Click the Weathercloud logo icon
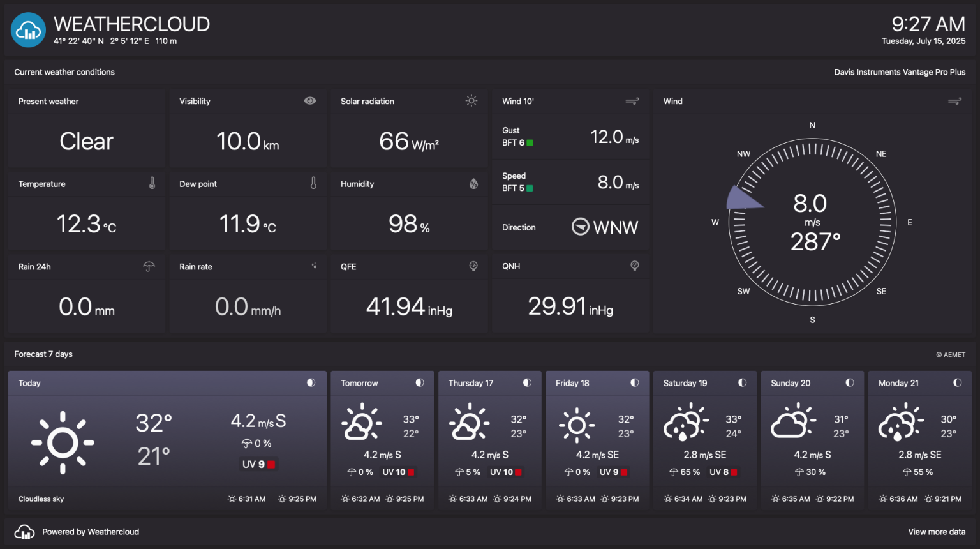The image size is (980, 549). coord(28,29)
